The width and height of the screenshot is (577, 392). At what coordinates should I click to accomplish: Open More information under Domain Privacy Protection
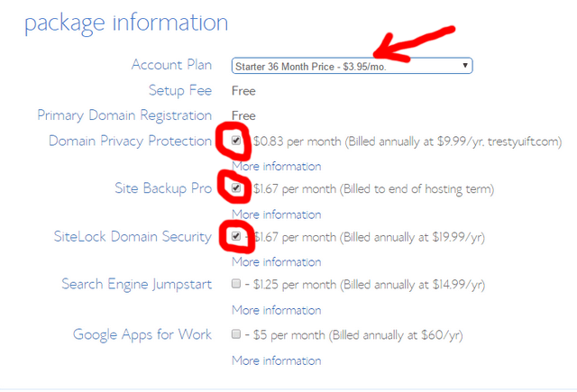(x=277, y=166)
